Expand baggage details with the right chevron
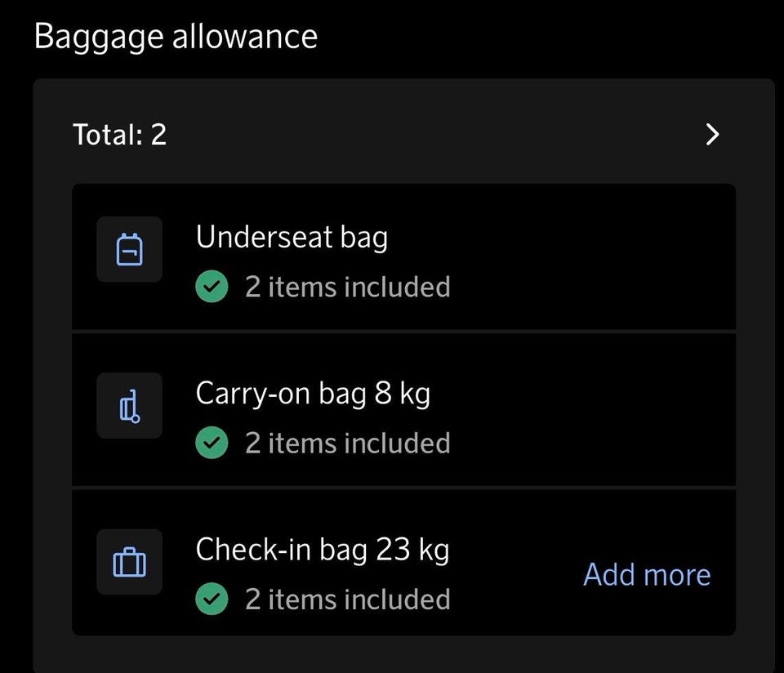This screenshot has height=673, width=784. click(x=712, y=134)
